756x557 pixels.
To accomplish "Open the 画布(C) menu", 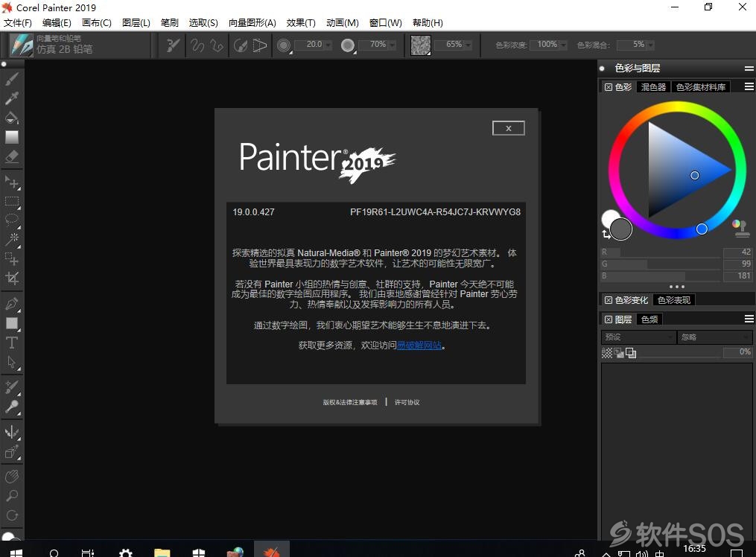I will click(x=96, y=22).
